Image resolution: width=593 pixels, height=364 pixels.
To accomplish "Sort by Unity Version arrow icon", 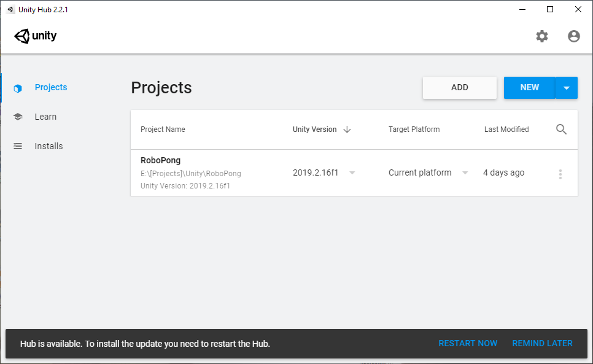I will coord(347,130).
